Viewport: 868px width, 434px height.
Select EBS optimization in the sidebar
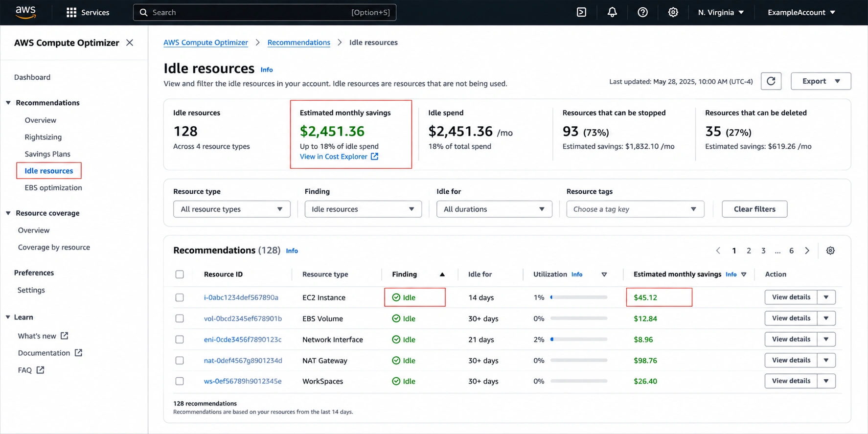(x=53, y=188)
